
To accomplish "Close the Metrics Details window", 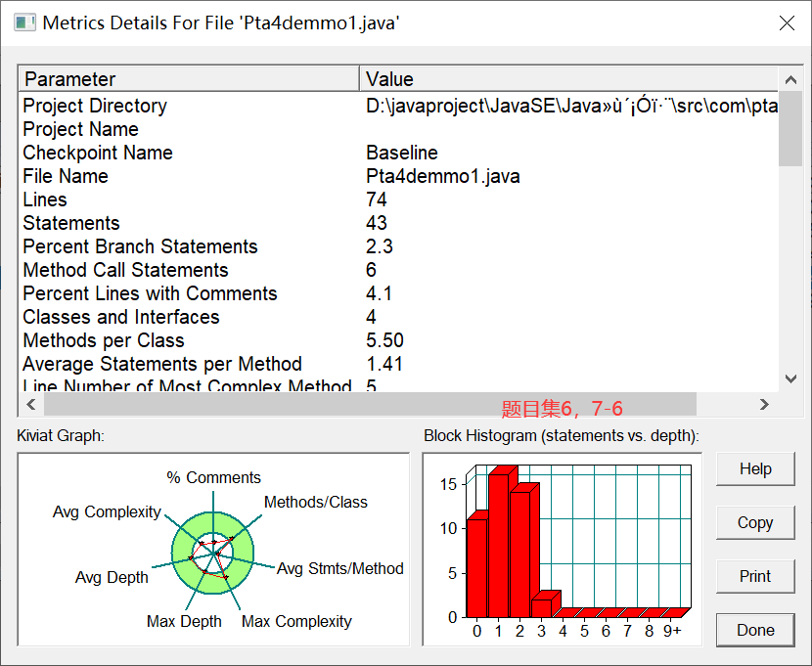I will tap(787, 23).
